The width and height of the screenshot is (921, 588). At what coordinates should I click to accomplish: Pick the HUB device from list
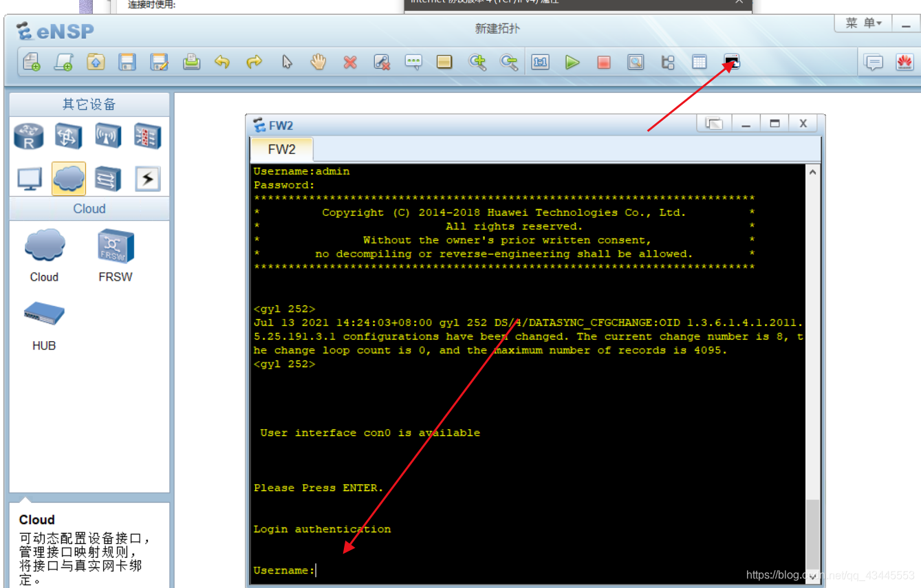pyautogui.click(x=44, y=325)
